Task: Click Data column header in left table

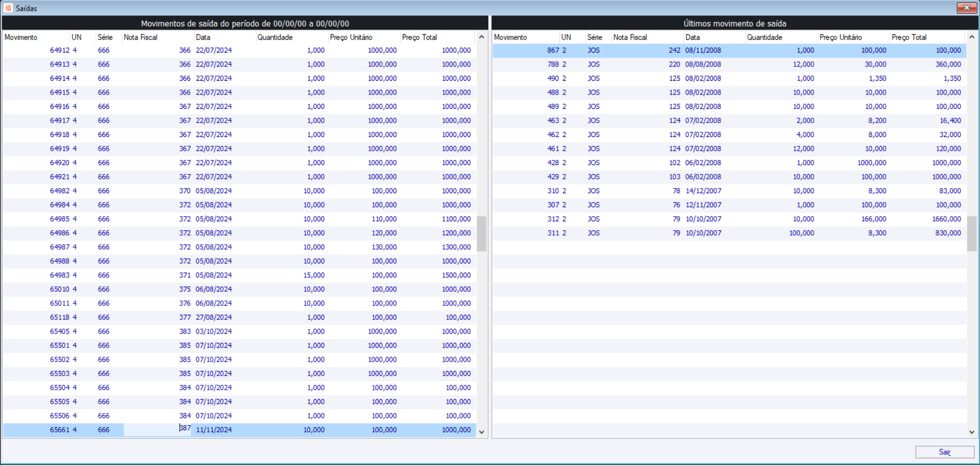Action: tap(225, 37)
